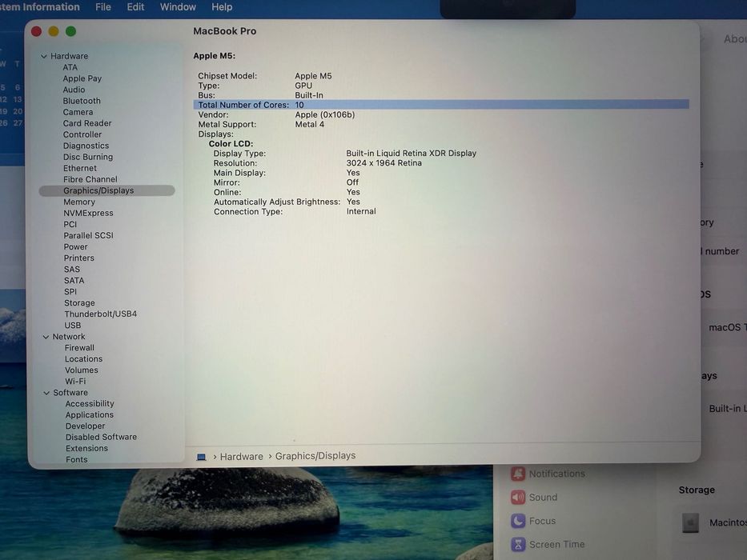Select Parallel SCSI in the sidebar
Viewport: 747px width, 560px height.
(x=88, y=235)
